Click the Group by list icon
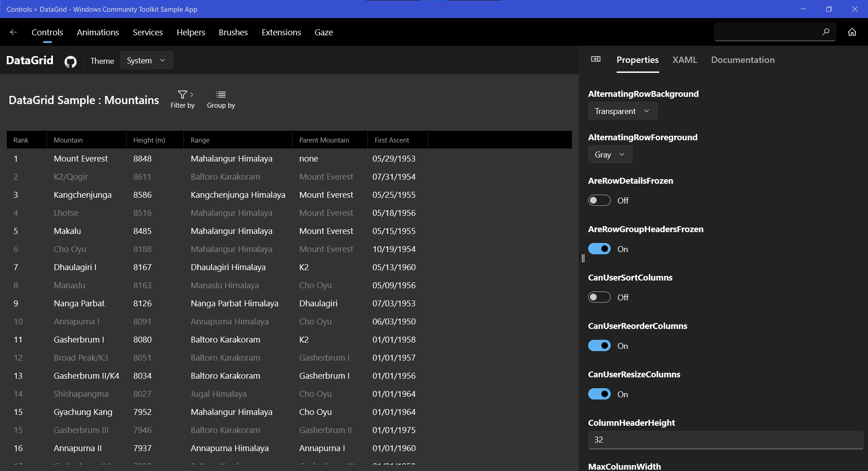Screen dimensions: 868x471 (x=221, y=95)
